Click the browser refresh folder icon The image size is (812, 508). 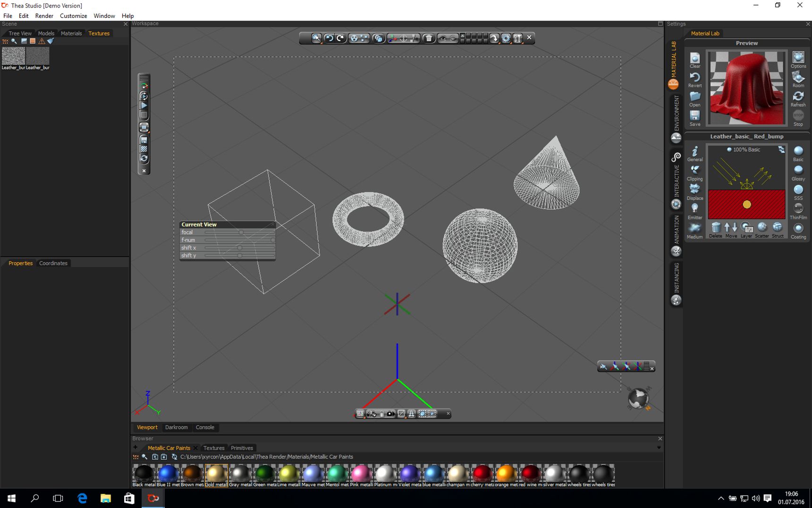click(x=174, y=457)
